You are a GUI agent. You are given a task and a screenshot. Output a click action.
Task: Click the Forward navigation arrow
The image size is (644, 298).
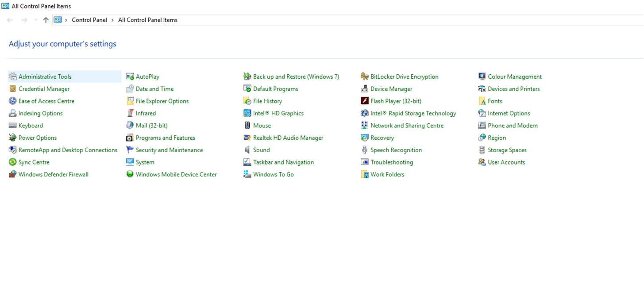[x=24, y=20]
